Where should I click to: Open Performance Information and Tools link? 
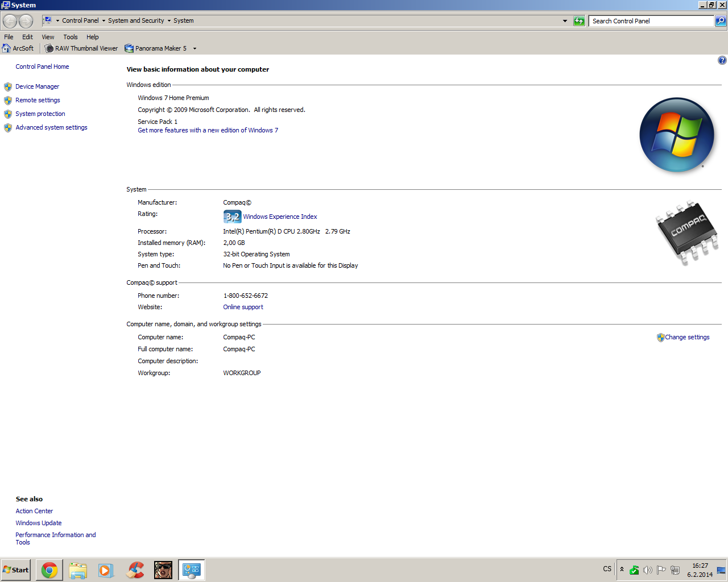[x=56, y=538]
